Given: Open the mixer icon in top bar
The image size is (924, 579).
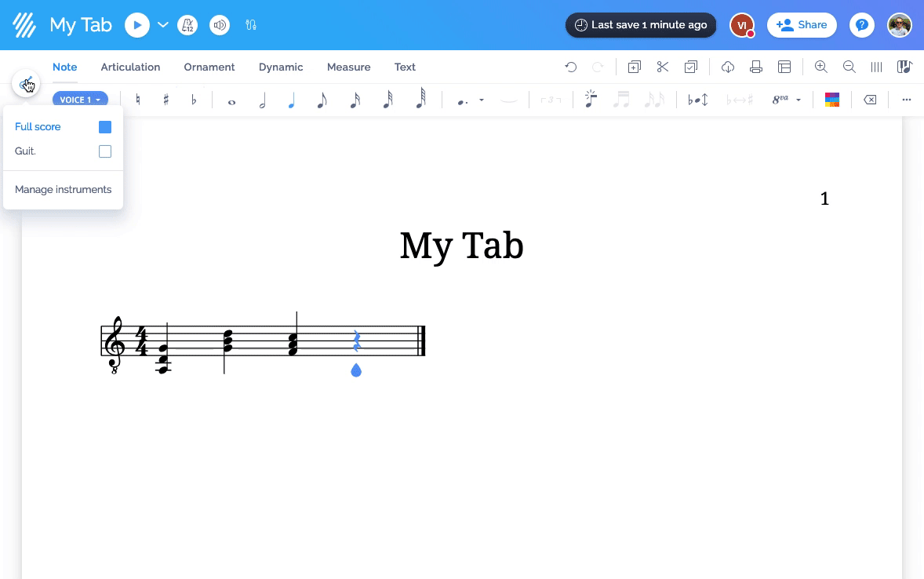Looking at the screenshot, I should point(250,24).
